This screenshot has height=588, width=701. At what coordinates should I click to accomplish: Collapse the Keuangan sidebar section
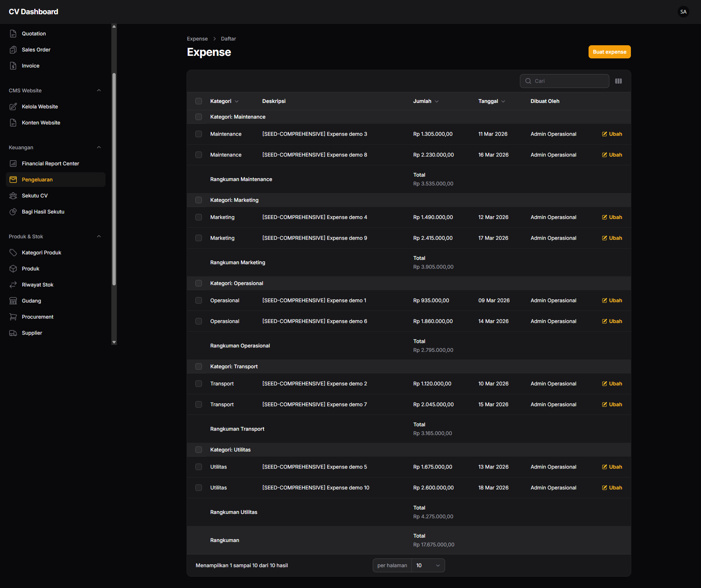[x=99, y=147]
